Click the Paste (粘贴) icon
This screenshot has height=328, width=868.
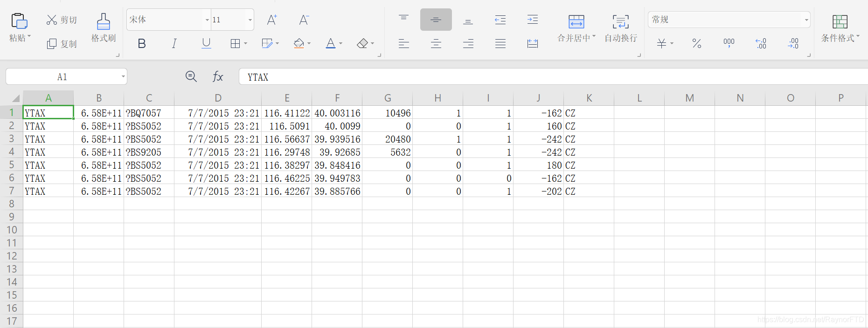point(19,21)
